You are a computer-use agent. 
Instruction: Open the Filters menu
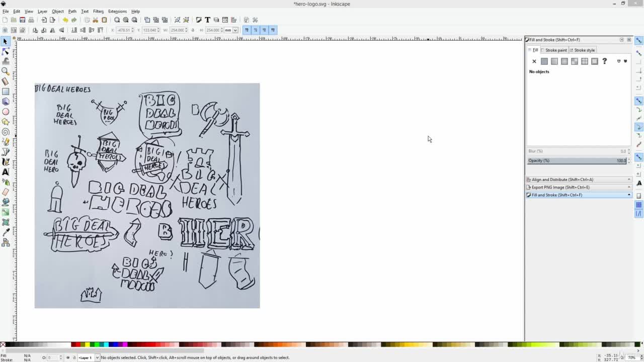pyautogui.click(x=98, y=11)
